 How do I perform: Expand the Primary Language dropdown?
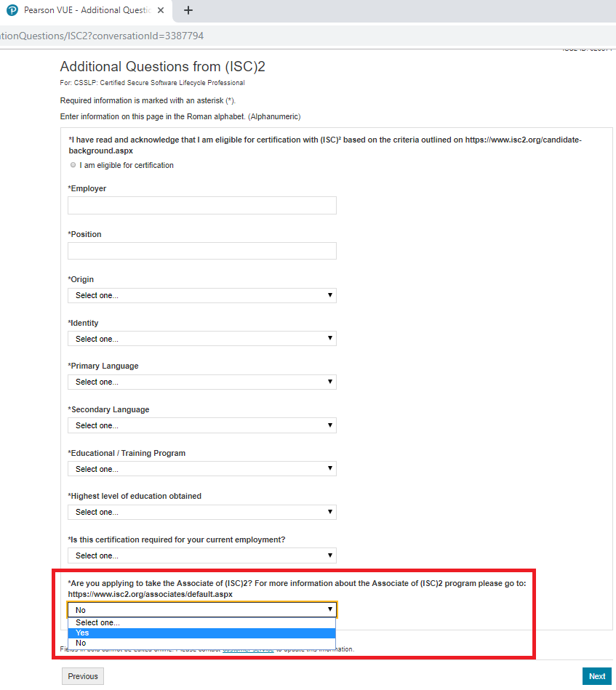click(x=201, y=381)
